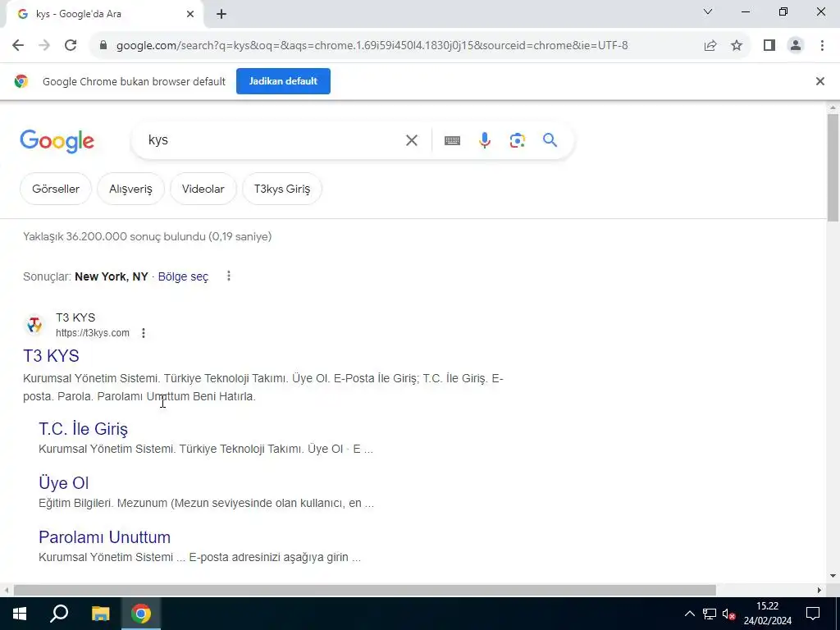Reload the current page

[x=71, y=46]
